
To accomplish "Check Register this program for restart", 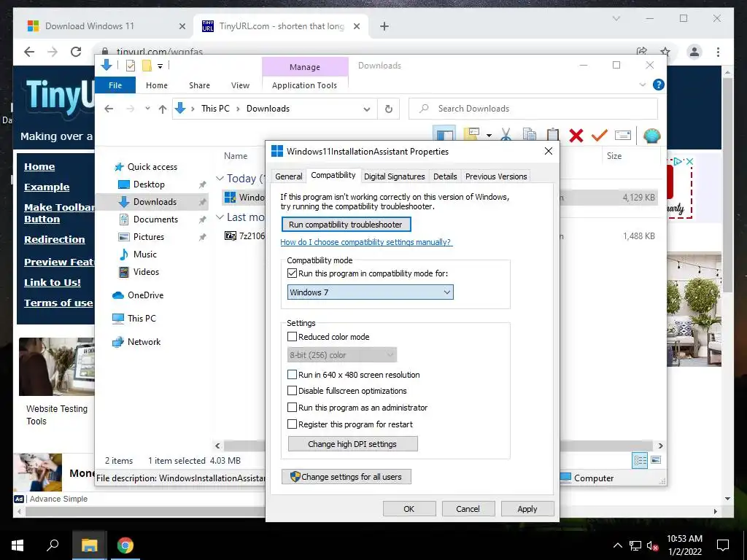I will click(292, 424).
